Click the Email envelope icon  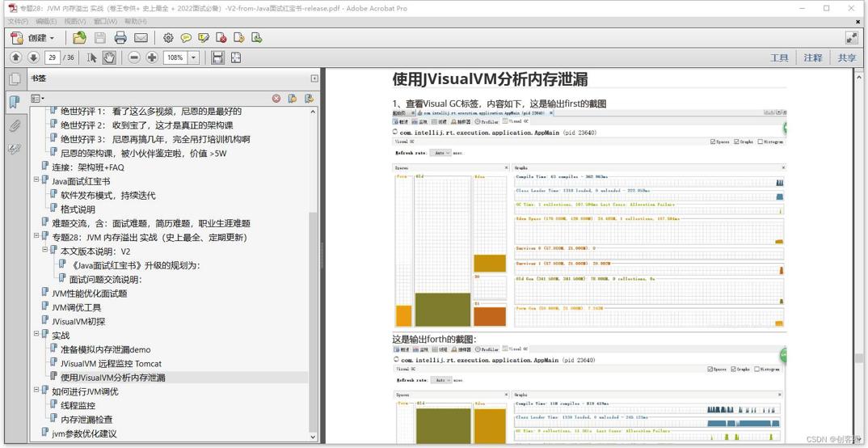tap(141, 38)
